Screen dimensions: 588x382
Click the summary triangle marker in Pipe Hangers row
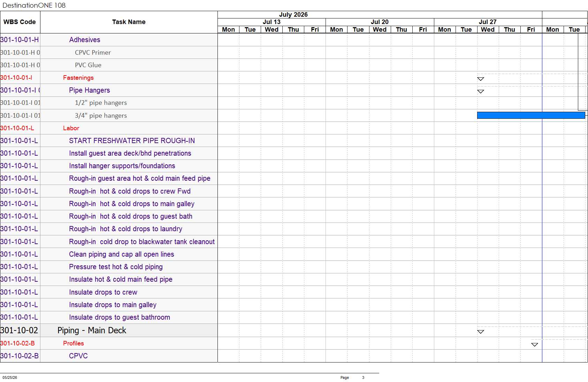point(481,91)
